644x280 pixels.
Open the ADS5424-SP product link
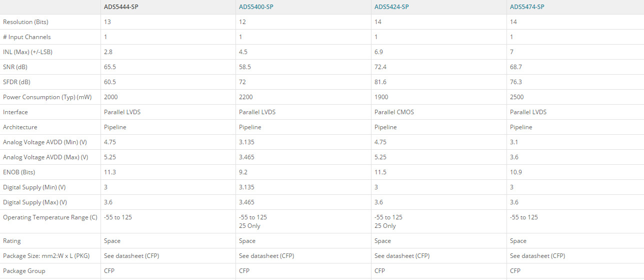391,7
